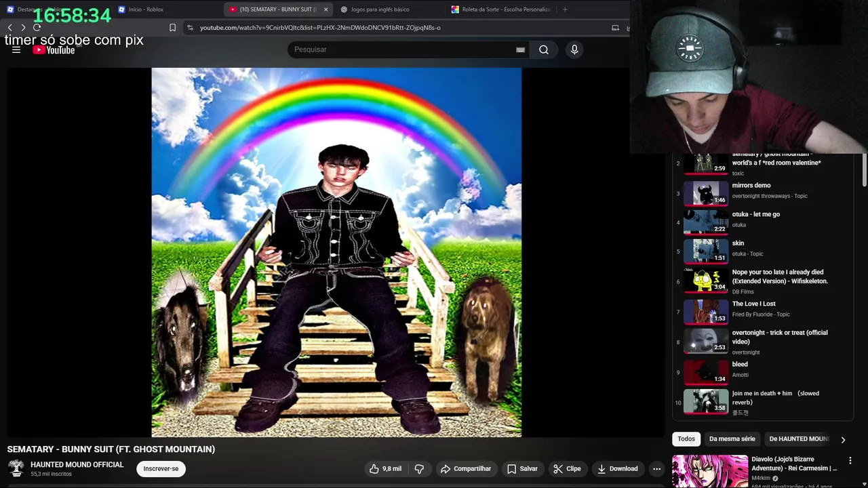Viewport: 868px width, 488px height.
Task: Click the picture-in-picture icon in address bar
Action: tap(615, 28)
